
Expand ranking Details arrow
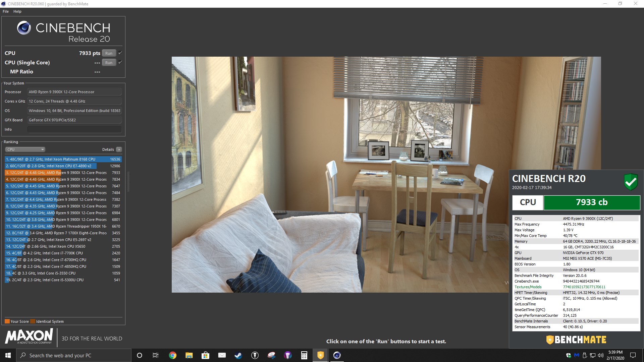pyautogui.click(x=119, y=149)
